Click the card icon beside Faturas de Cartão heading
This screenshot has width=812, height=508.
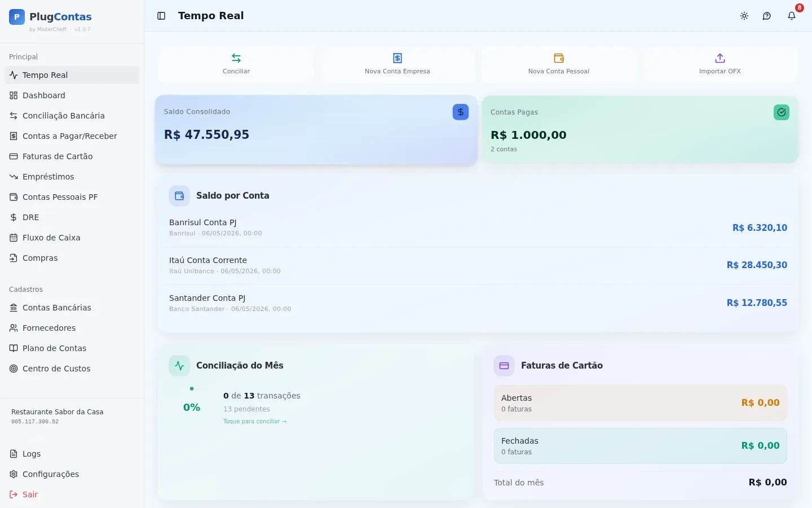(x=504, y=366)
